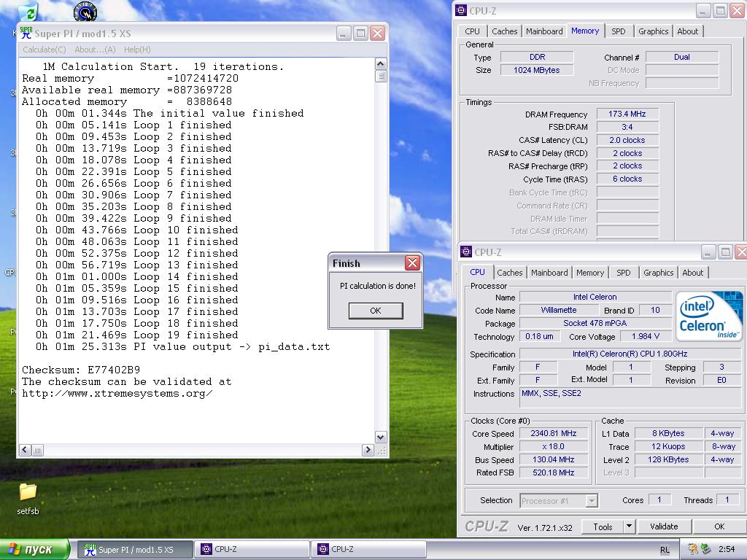This screenshot has height=560, width=747.
Task: Expand the Processor #1 selection dropdown
Action: tap(591, 501)
